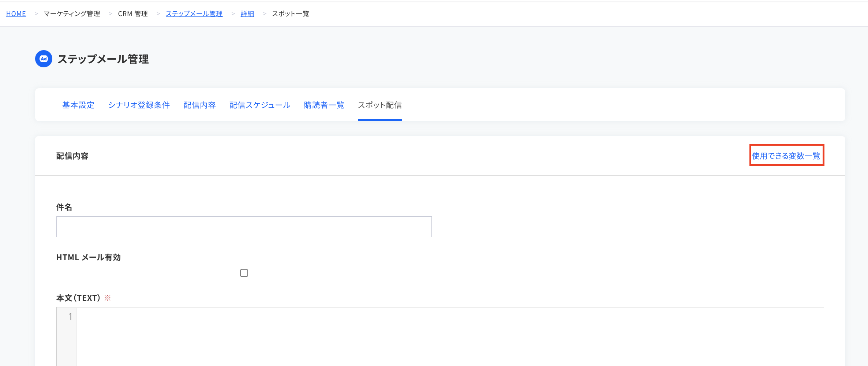Image resolution: width=868 pixels, height=366 pixels.
Task: Click the CRM 管理 breadcrumb item
Action: (x=133, y=14)
